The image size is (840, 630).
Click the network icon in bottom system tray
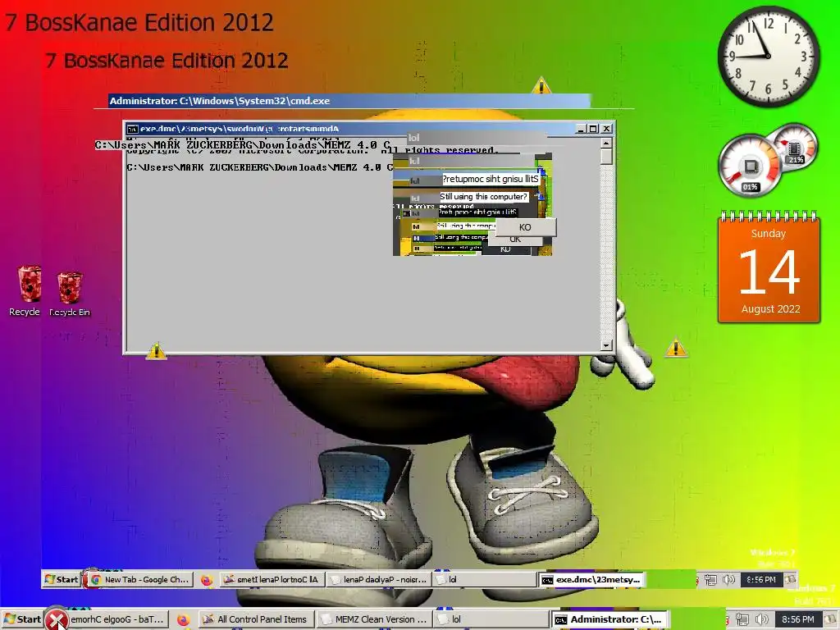(x=742, y=619)
